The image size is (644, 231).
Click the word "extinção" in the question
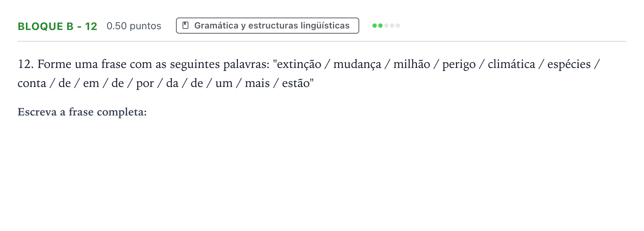299,64
